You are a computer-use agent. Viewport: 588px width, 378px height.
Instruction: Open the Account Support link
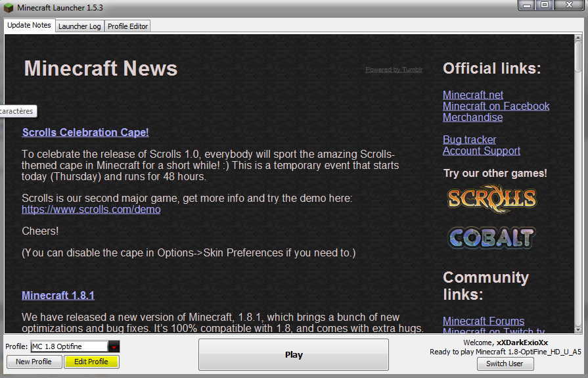pyautogui.click(x=481, y=151)
